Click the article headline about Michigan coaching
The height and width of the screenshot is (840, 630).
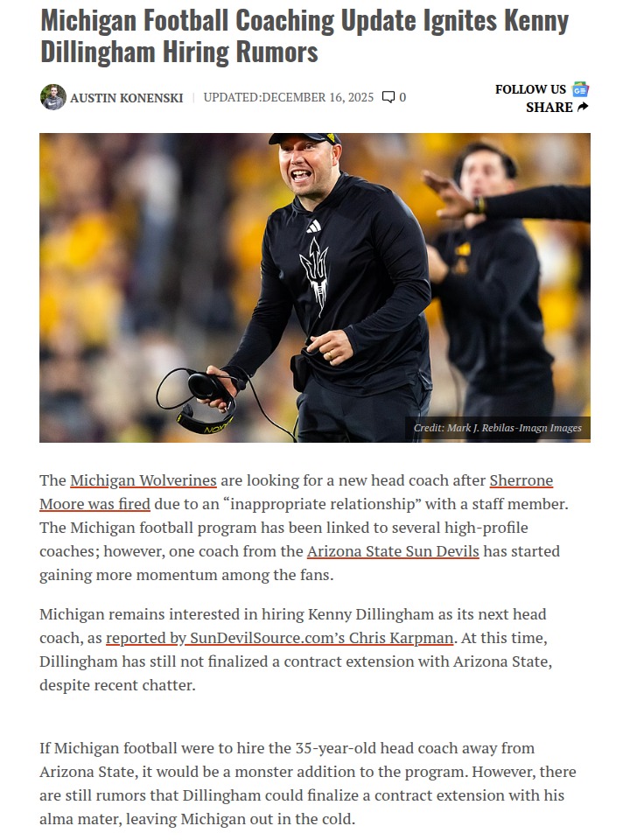click(x=304, y=37)
